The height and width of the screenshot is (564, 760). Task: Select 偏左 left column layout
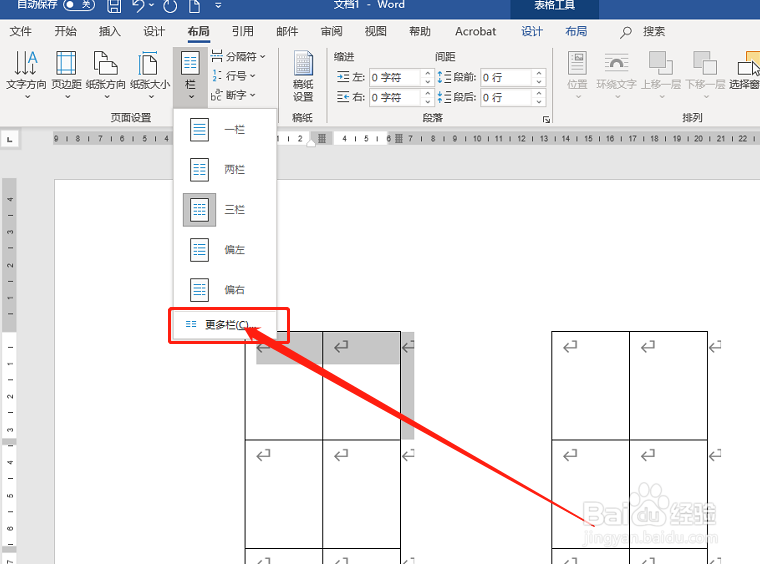pyautogui.click(x=225, y=250)
